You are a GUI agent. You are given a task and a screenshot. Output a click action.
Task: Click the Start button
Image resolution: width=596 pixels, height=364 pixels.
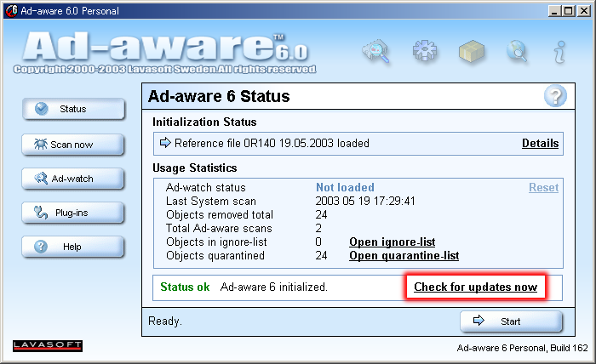pyautogui.click(x=511, y=321)
